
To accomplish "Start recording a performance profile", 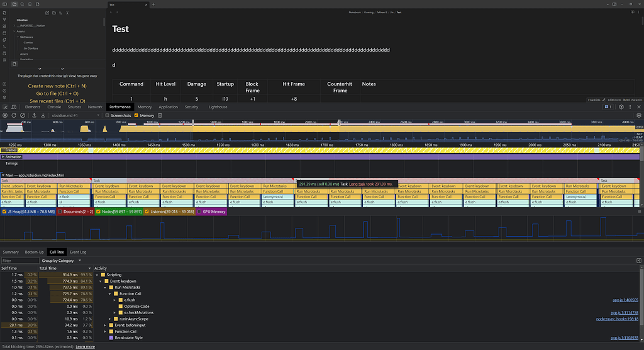I will click(x=5, y=116).
